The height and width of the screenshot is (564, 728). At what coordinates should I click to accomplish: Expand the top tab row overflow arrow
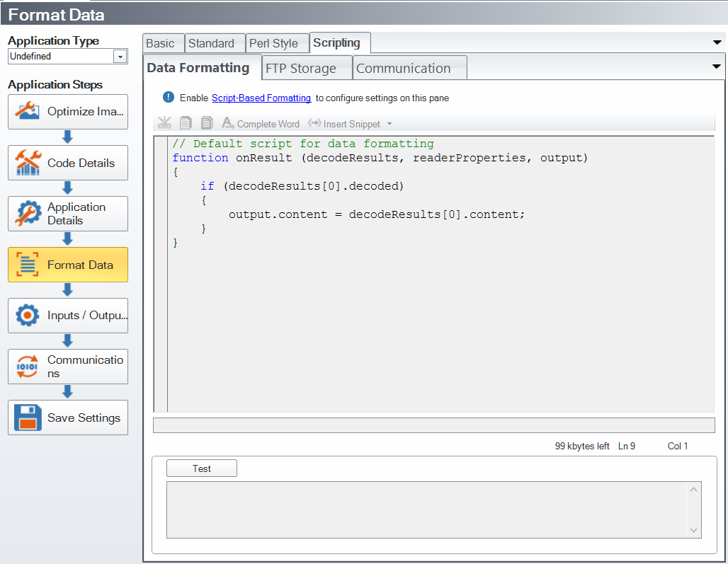pos(717,43)
